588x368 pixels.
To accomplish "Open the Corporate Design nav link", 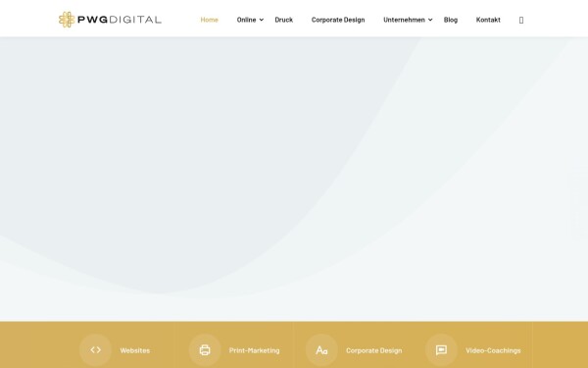I will point(338,20).
